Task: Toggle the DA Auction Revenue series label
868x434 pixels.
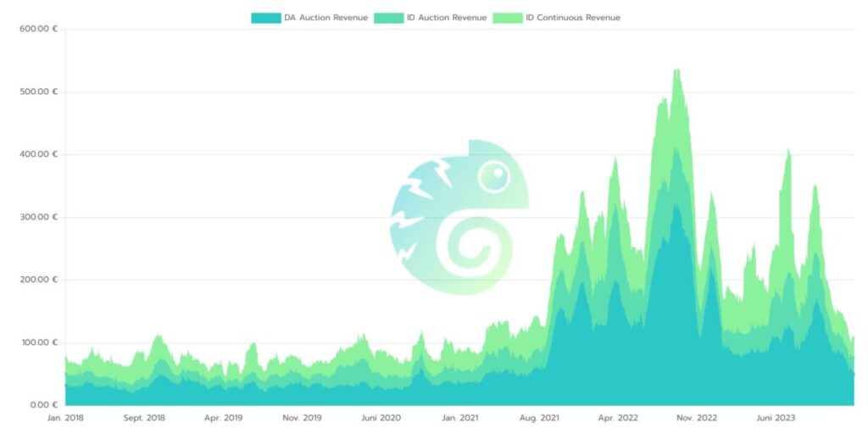Action: click(x=325, y=18)
